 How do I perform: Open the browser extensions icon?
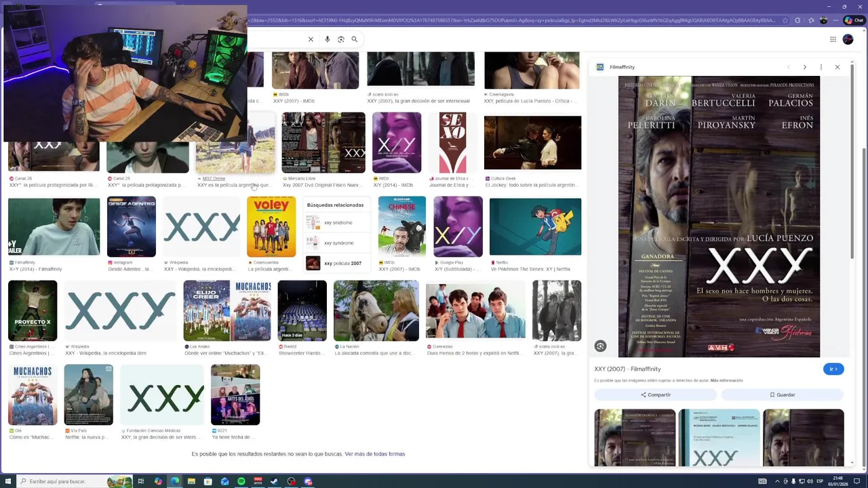click(797, 20)
